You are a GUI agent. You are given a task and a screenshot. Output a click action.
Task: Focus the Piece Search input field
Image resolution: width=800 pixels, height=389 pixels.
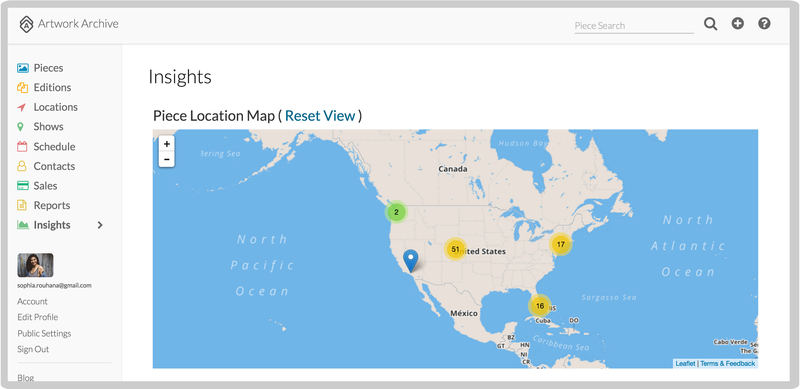634,25
